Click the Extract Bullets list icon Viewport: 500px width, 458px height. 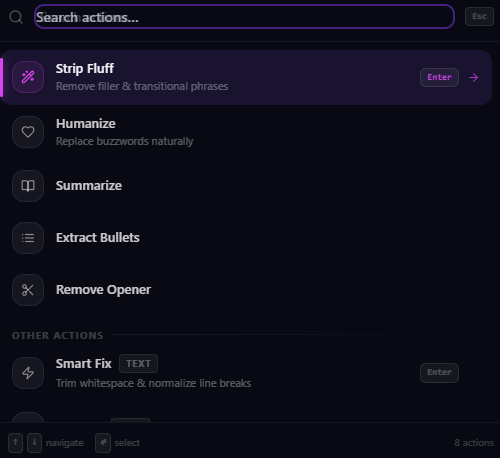coord(28,238)
